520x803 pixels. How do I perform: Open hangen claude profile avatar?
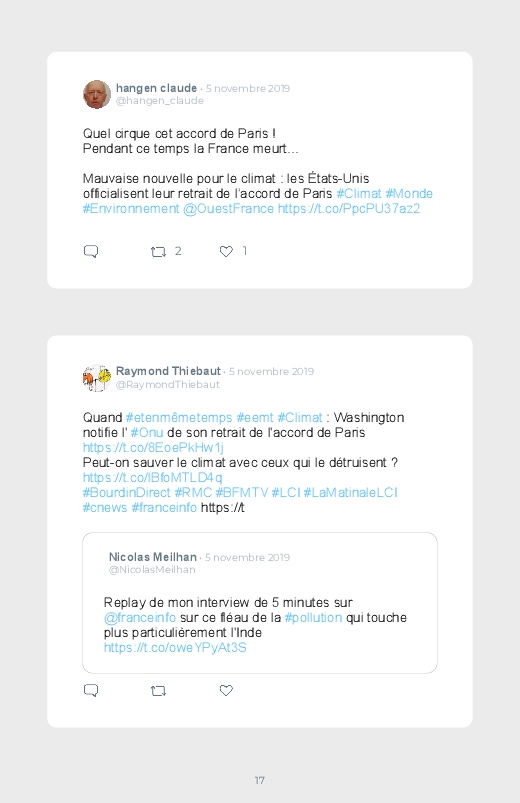[x=97, y=94]
